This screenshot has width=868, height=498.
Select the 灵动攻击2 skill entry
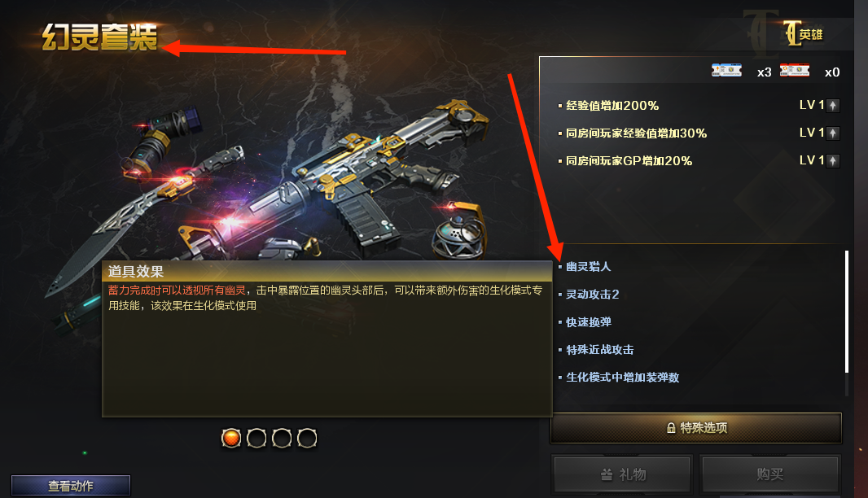[x=592, y=295]
